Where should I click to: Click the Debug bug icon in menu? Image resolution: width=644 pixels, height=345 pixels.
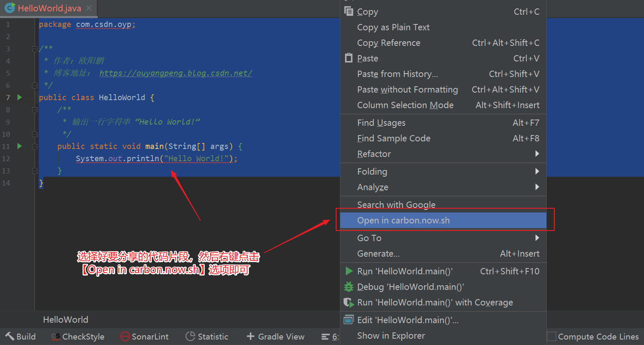349,287
